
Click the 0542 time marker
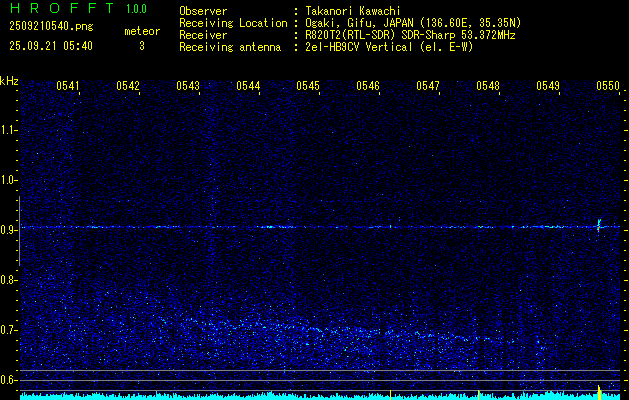128,86
